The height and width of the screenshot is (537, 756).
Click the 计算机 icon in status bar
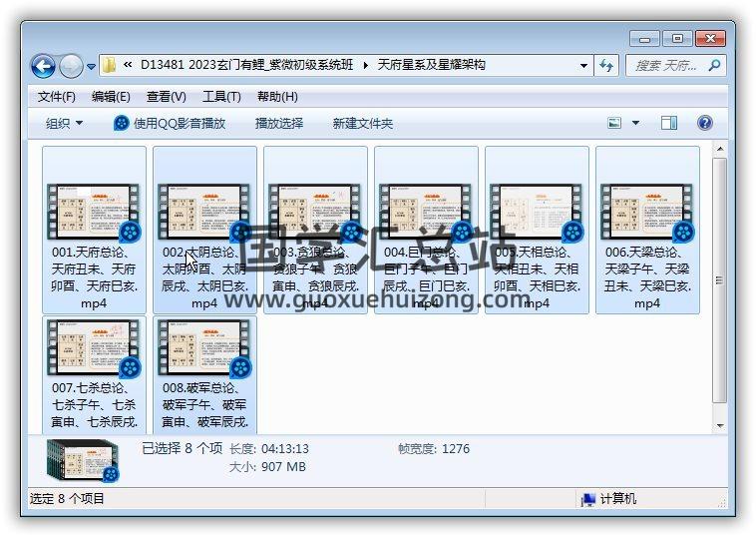click(587, 499)
